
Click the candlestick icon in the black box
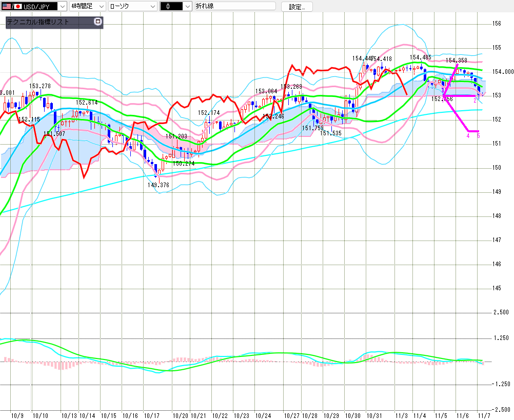click(168, 6)
